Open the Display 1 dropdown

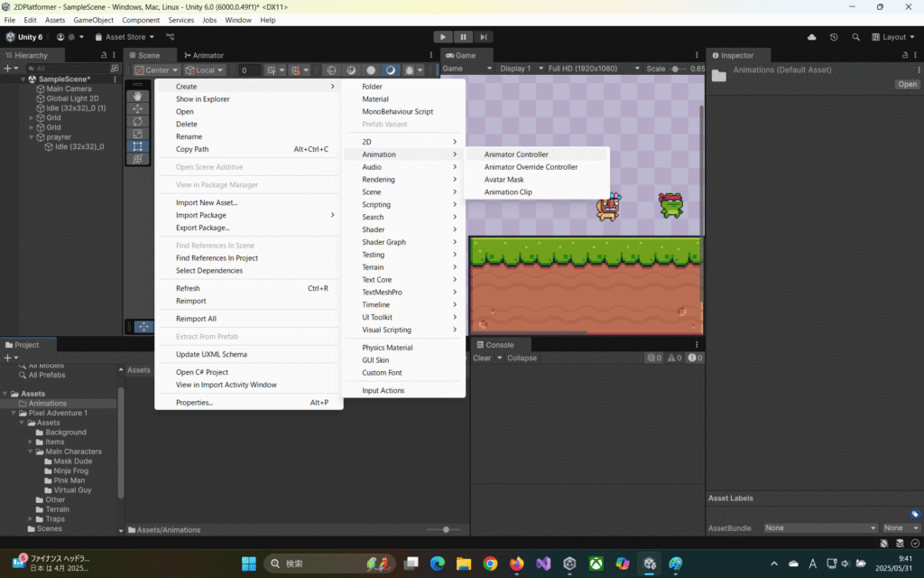[521, 69]
